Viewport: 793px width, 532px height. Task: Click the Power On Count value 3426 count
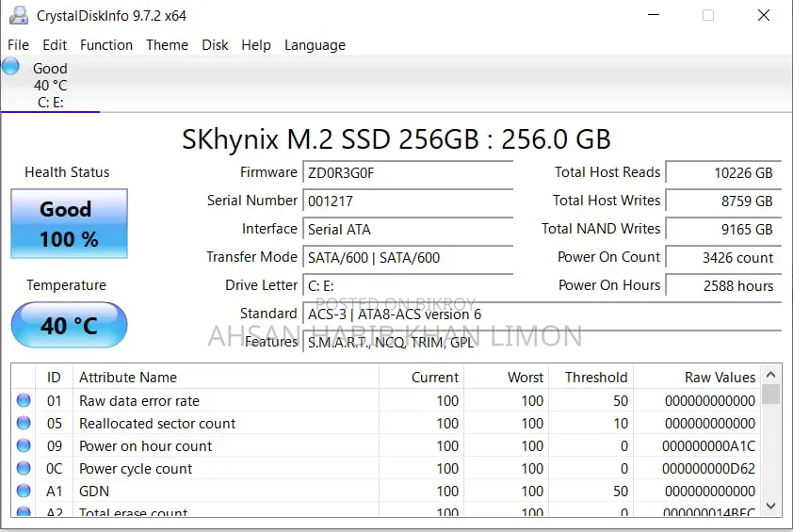723,258
